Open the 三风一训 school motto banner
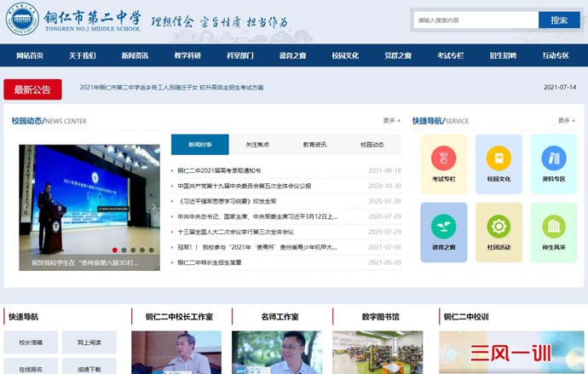The width and height of the screenshot is (588, 374). point(511,352)
